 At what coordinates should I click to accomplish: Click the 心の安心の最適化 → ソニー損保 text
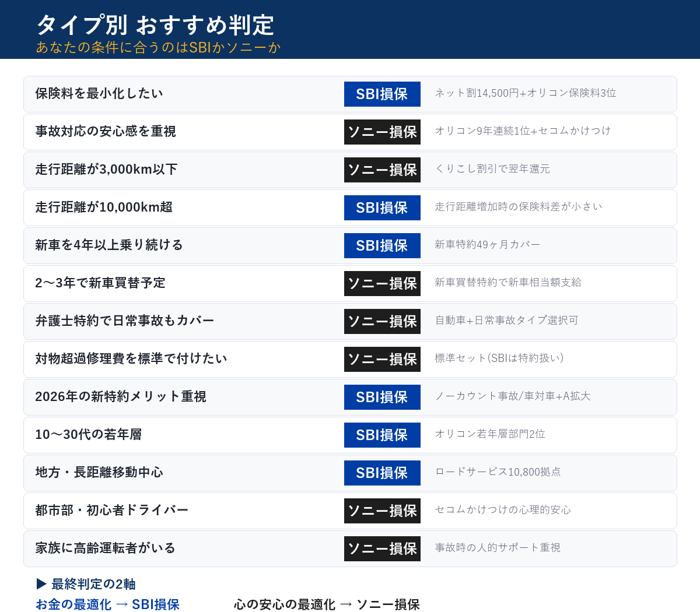point(327,604)
